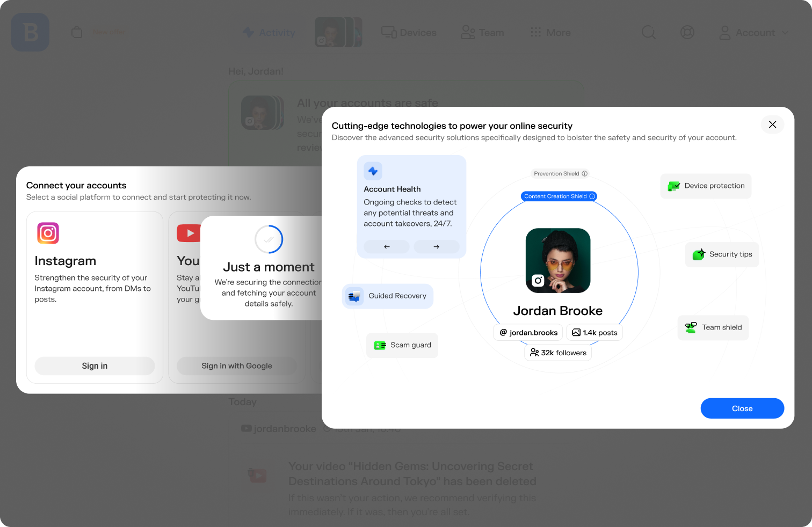The width and height of the screenshot is (812, 527).
Task: Click the blue B logo in the header
Action: tap(30, 33)
